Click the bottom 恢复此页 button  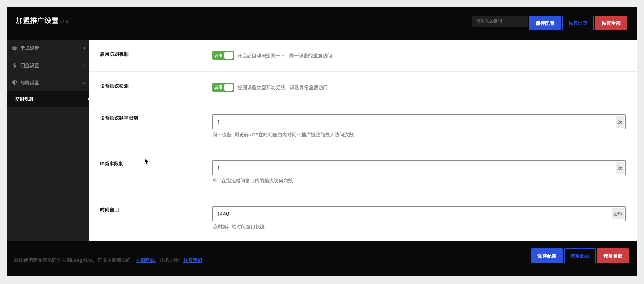580,256
